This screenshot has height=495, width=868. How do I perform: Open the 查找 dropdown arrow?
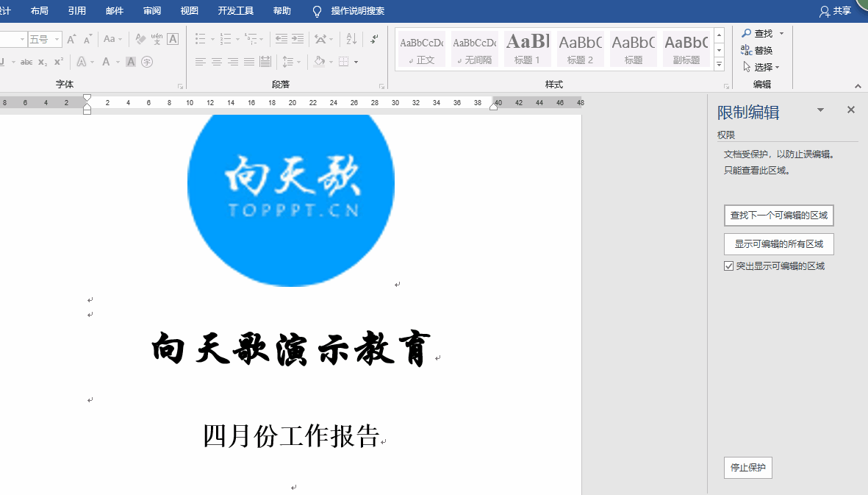click(782, 34)
